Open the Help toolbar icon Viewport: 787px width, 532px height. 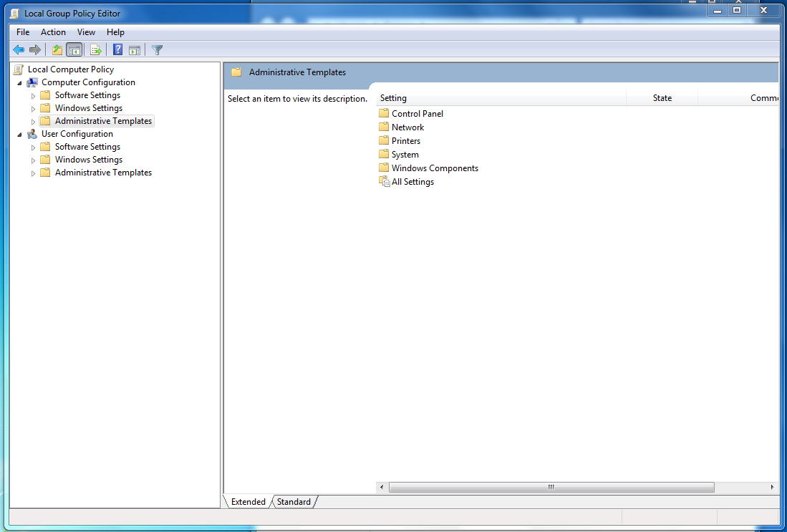pyautogui.click(x=118, y=49)
